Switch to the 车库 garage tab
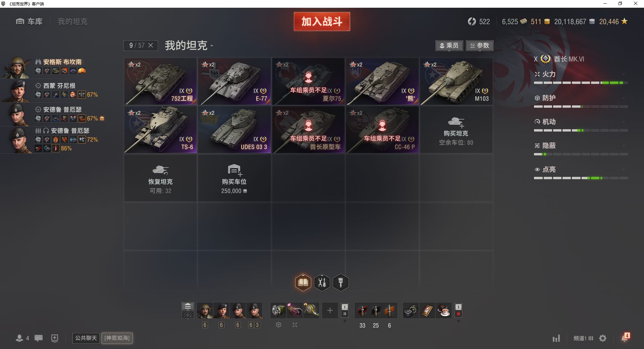The width and height of the screenshot is (644, 349). coord(30,21)
